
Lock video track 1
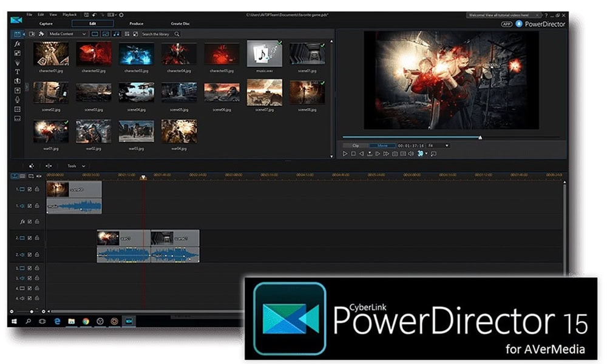pos(37,189)
